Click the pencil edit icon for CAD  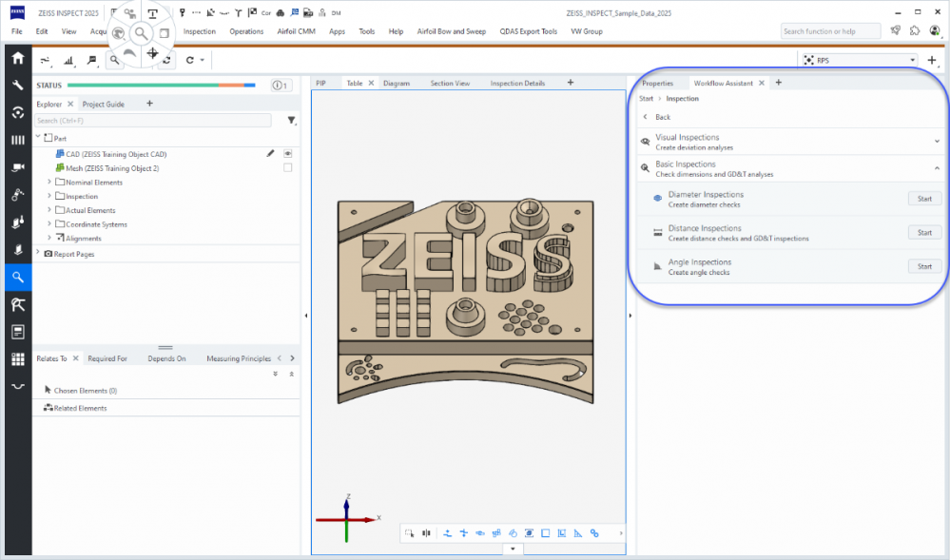pyautogui.click(x=270, y=153)
